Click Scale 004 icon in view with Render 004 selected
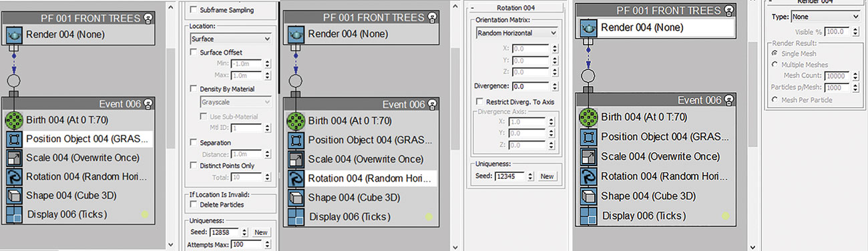This screenshot has height=251, width=868. tap(588, 157)
